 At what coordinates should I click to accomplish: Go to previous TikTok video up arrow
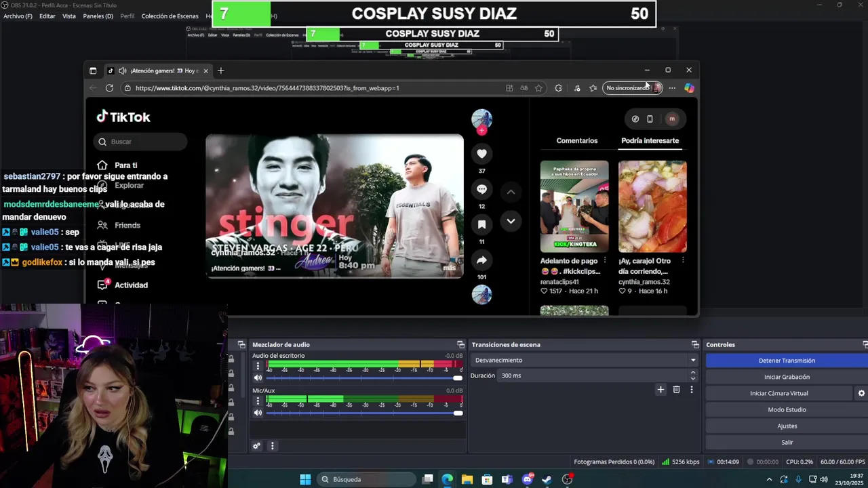[511, 192]
